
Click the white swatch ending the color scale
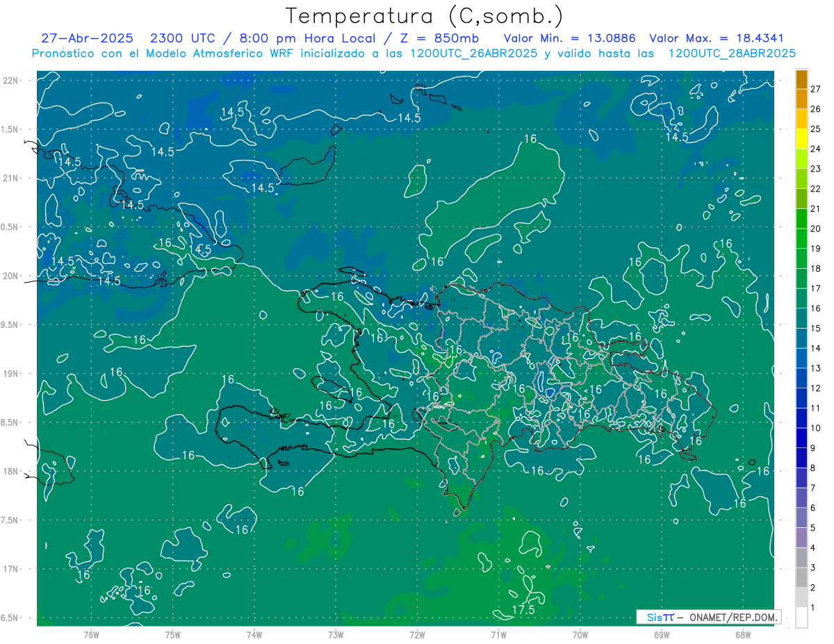pyautogui.click(x=802, y=618)
